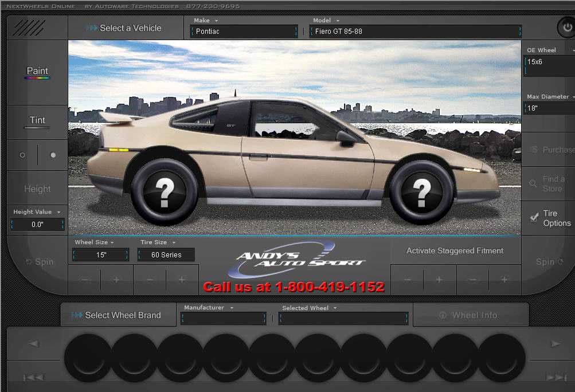The image size is (575, 392).
Task: Open the Max Diameter dropdown arrow
Action: point(573,97)
